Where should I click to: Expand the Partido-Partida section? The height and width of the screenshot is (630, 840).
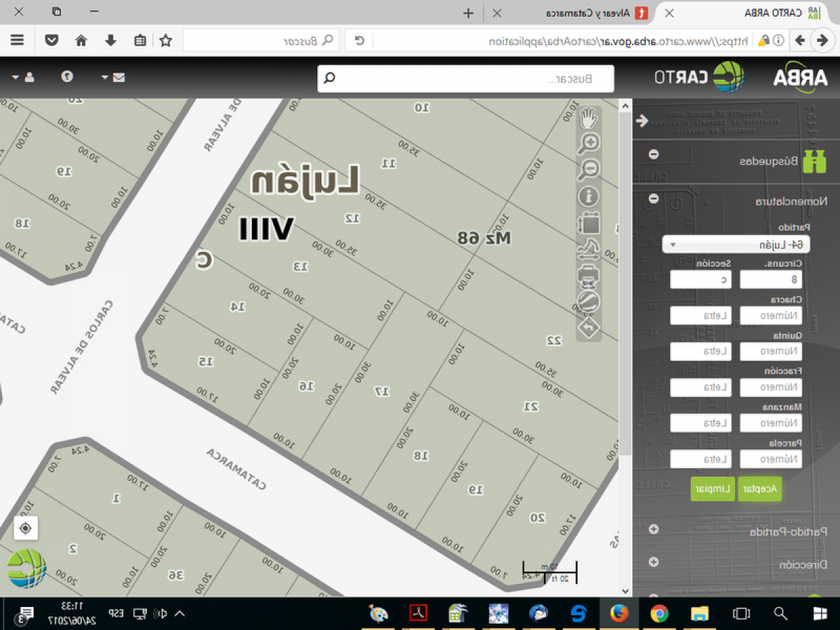click(x=654, y=530)
